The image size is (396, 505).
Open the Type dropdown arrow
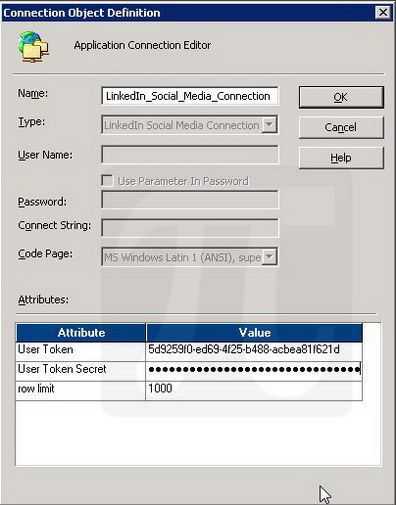[x=269, y=125]
